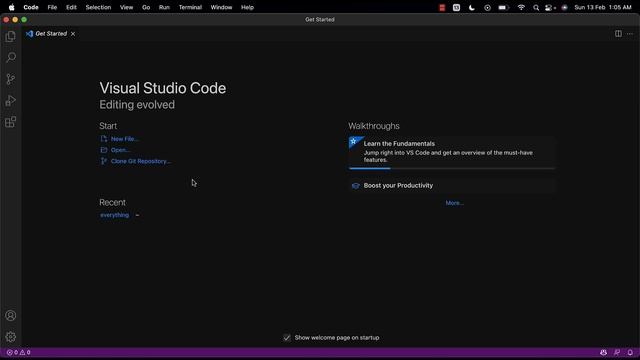Click the Siri icon in menu bar
Viewport: 640px width, 360px height.
564,7
